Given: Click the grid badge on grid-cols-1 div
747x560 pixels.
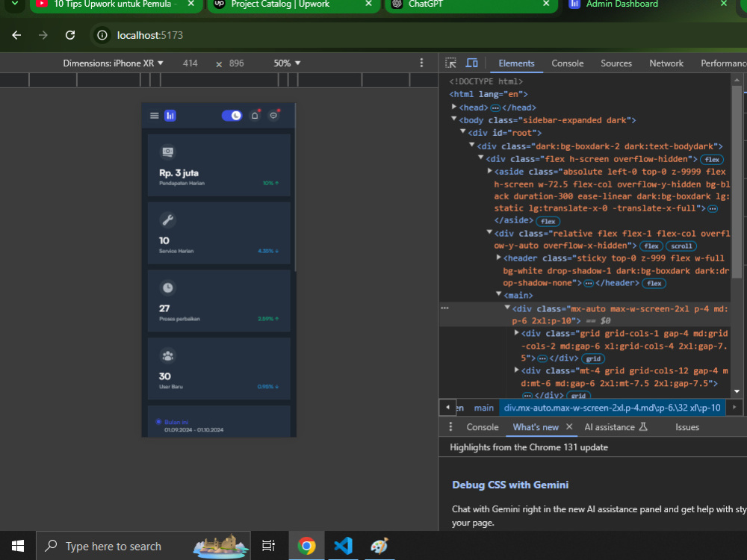Looking at the screenshot, I should 593,358.
